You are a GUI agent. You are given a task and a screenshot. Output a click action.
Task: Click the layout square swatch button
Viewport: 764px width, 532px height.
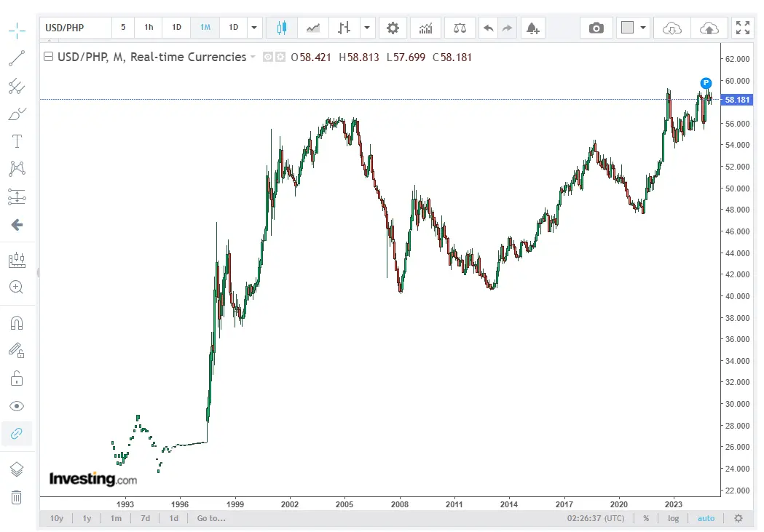click(x=628, y=27)
